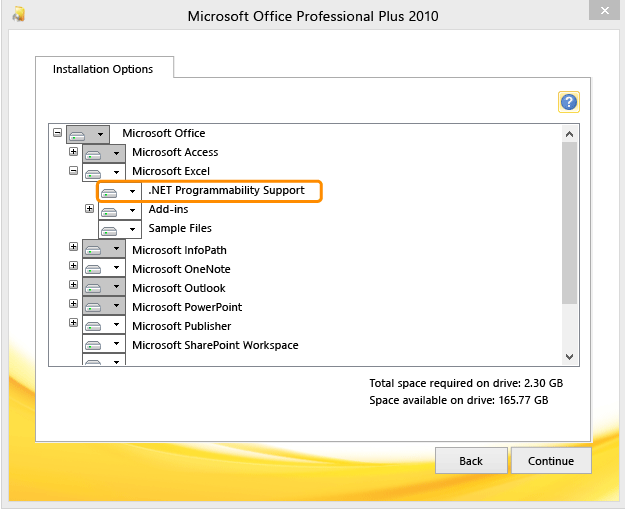625x509 pixels.
Task: Expand the Microsoft InfoPath node
Action: (73, 247)
